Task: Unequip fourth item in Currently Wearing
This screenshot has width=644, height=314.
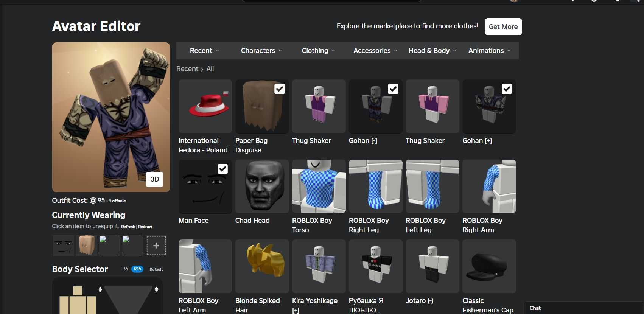Action: coord(132,246)
